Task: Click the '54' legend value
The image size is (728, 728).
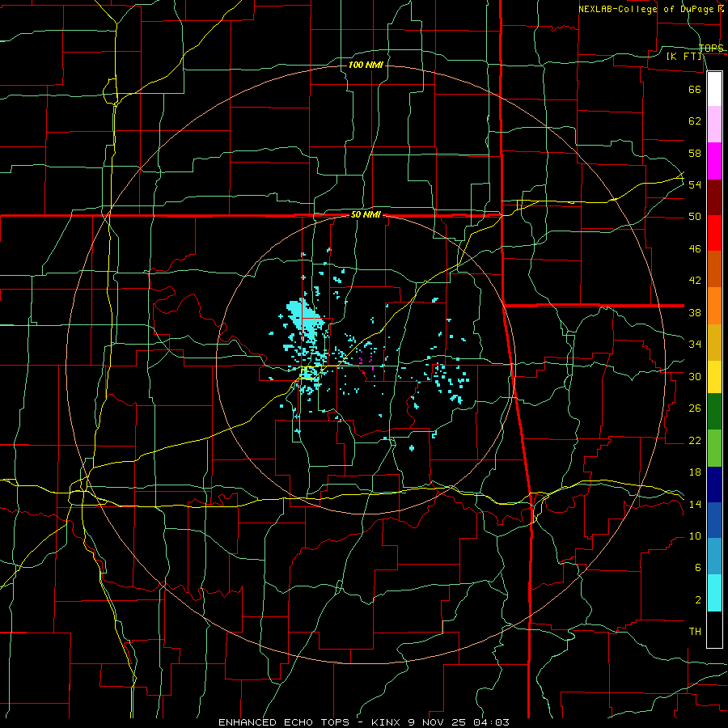Action: (x=695, y=184)
